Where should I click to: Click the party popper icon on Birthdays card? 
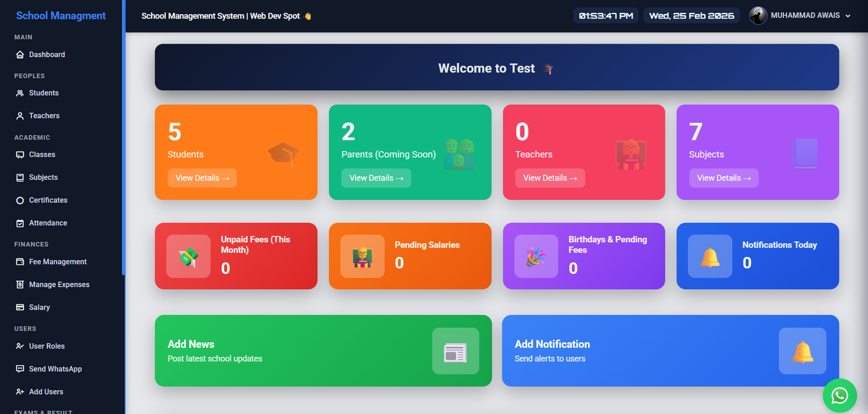point(536,256)
